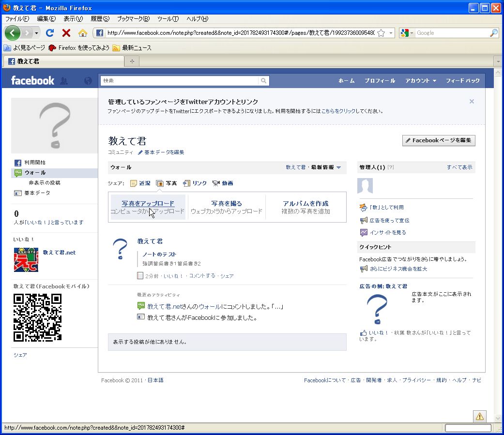Open the new tab plus button

point(132,61)
